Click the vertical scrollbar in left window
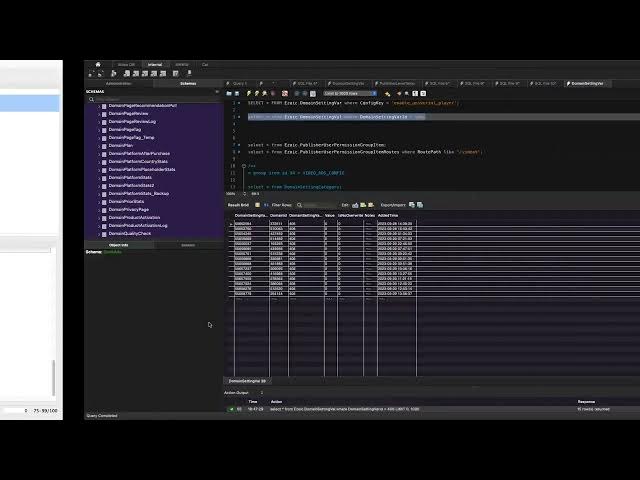This screenshot has height=480, width=640. (x=53, y=378)
